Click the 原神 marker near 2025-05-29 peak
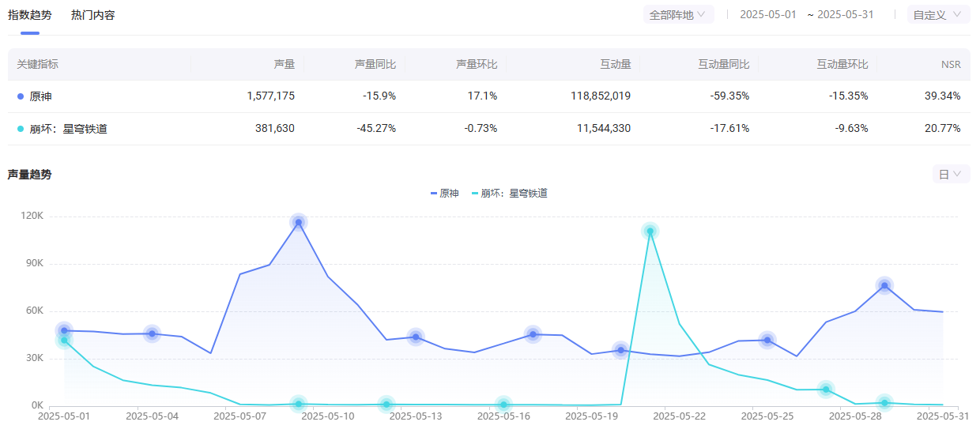The width and height of the screenshot is (980, 433). click(x=884, y=285)
